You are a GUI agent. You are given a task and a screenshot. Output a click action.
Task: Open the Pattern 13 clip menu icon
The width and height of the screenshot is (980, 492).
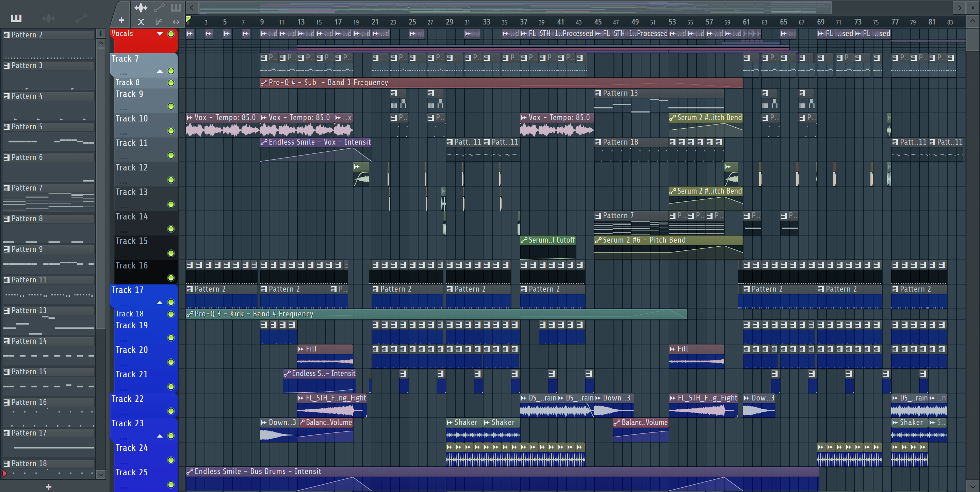click(x=598, y=93)
